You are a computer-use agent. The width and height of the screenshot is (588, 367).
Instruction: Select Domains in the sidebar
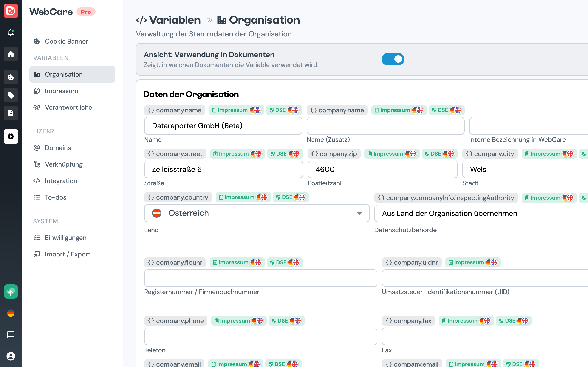58,147
